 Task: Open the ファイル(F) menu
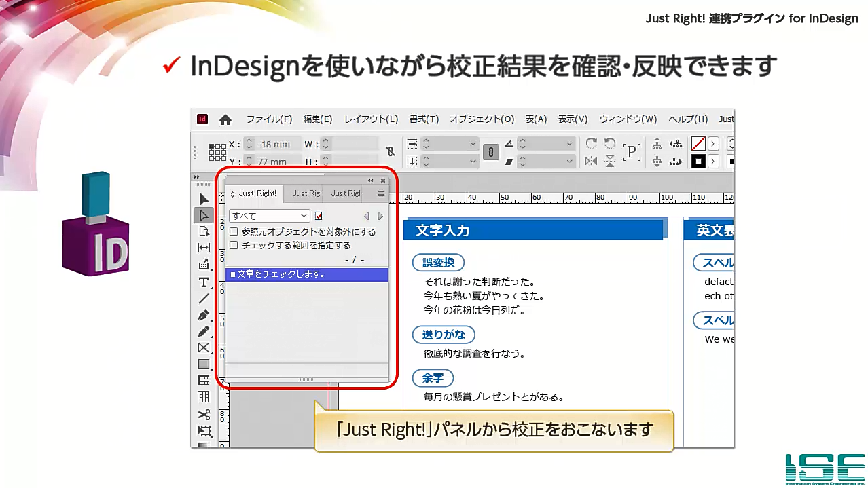coord(269,119)
